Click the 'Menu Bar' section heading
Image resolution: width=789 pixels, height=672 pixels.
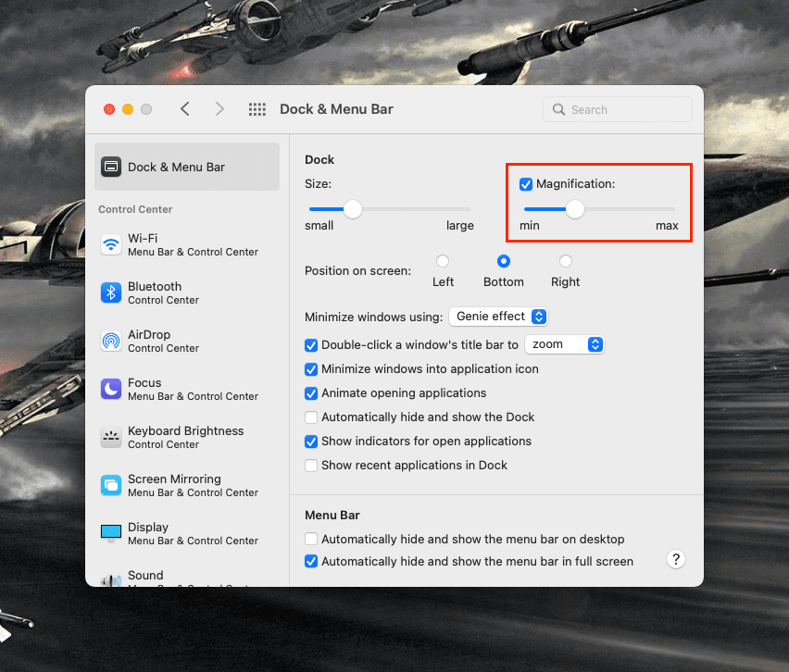coord(332,515)
